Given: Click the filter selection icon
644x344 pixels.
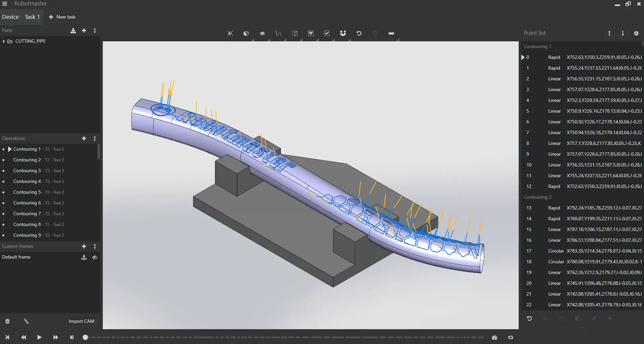Looking at the screenshot, I should coord(311,33).
